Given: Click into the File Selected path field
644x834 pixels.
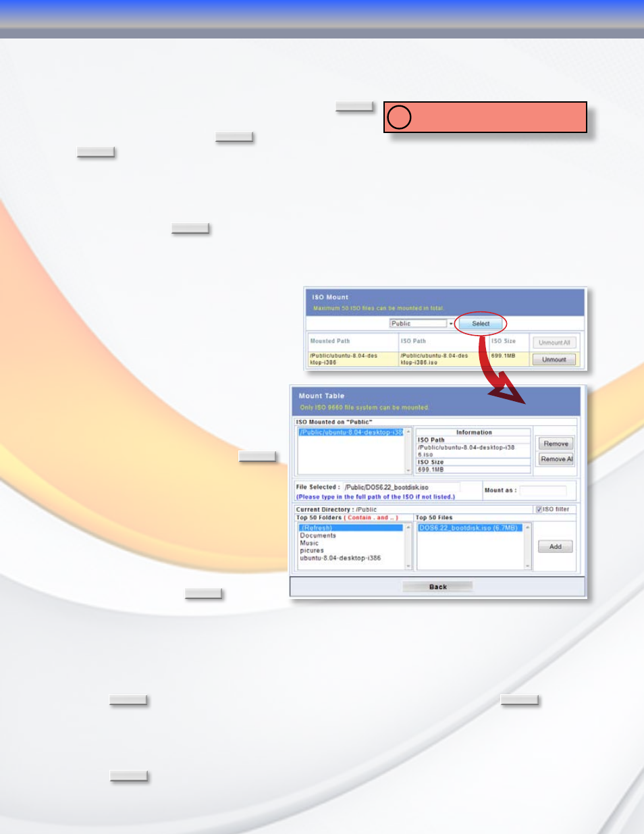Looking at the screenshot, I should coord(402,487).
